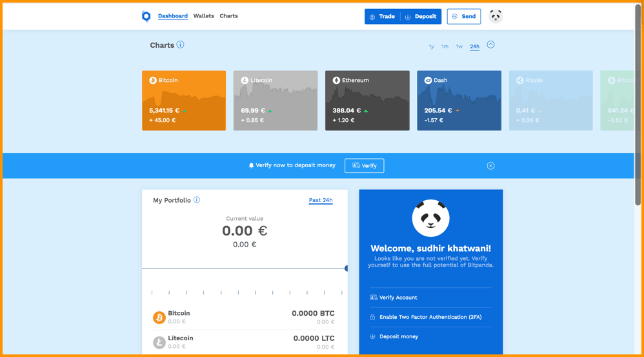
Task: Open the panda profile avatar menu
Action: pos(496,16)
